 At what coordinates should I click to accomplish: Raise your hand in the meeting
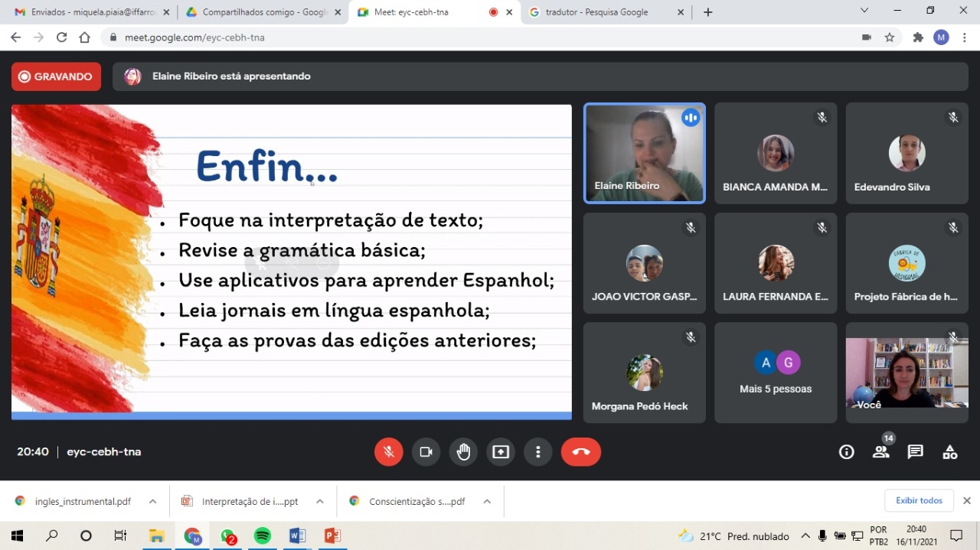[464, 452]
